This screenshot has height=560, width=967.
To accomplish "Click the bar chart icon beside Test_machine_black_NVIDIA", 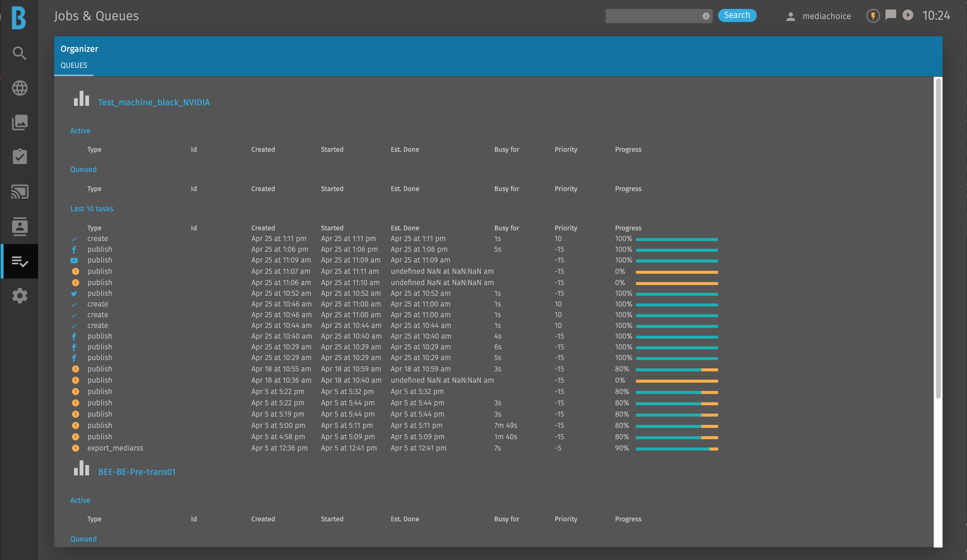I will pos(81,99).
